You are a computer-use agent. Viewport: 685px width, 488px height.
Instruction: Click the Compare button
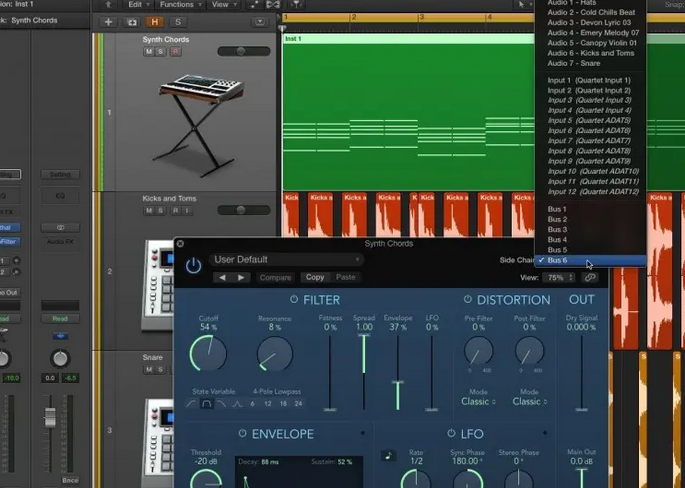275,277
